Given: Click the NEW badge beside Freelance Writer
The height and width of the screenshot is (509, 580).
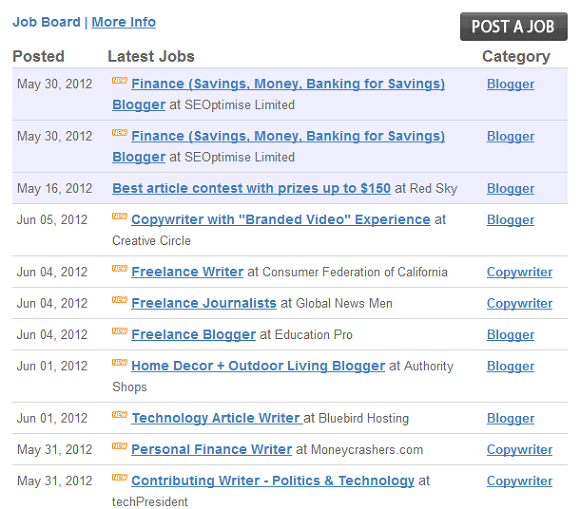Looking at the screenshot, I should 119,269.
